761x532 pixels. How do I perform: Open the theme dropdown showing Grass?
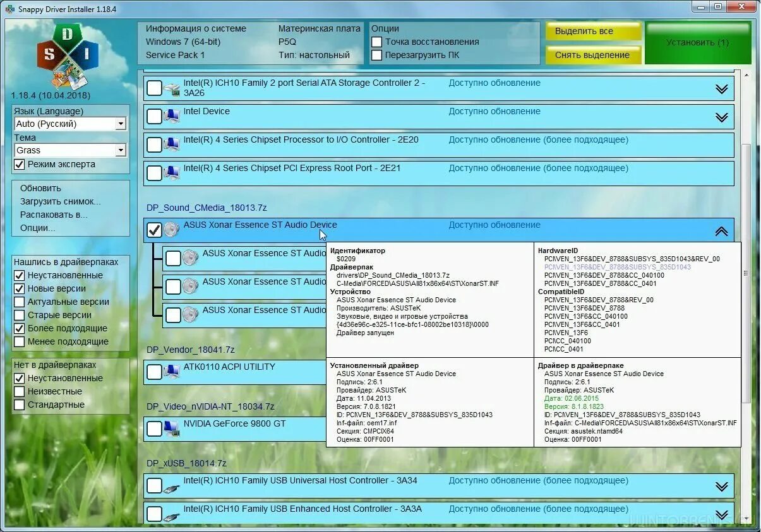pos(121,150)
